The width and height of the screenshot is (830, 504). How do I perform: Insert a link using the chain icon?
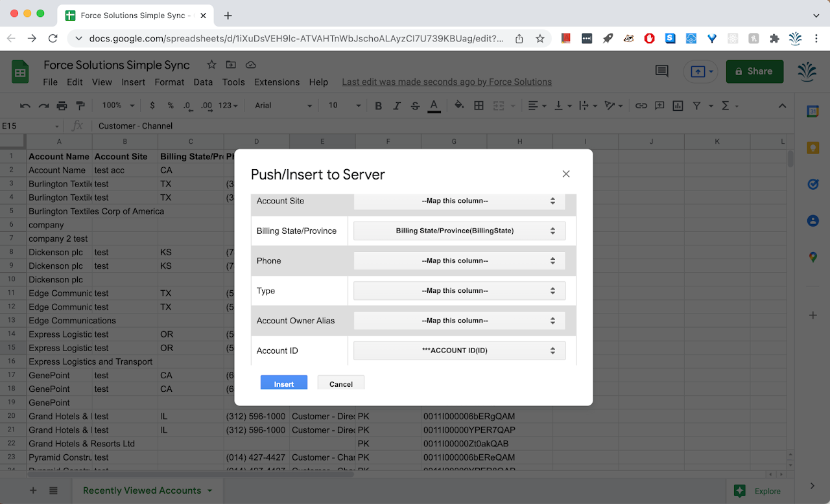[x=641, y=106]
